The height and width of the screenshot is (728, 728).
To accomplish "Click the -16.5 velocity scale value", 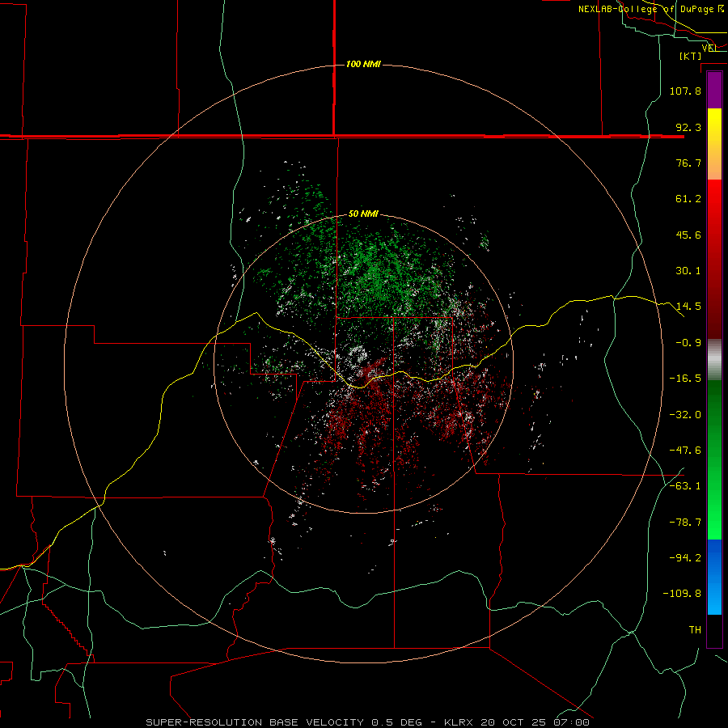I will pyautogui.click(x=685, y=379).
